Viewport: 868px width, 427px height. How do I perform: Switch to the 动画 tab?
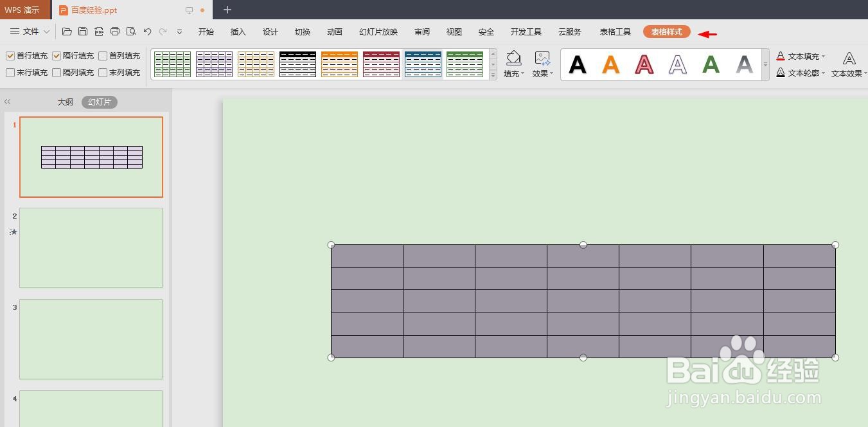335,32
